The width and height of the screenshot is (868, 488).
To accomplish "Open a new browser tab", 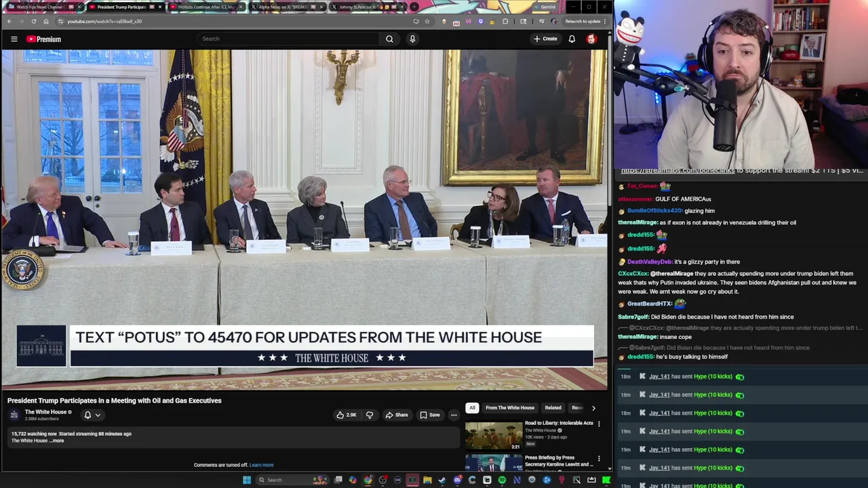I will click(414, 7).
